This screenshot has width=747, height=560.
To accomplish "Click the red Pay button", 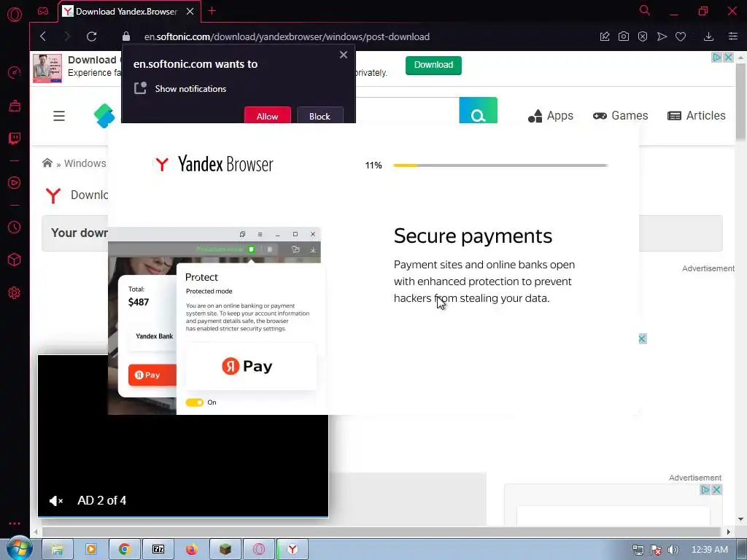I will click(x=152, y=375).
